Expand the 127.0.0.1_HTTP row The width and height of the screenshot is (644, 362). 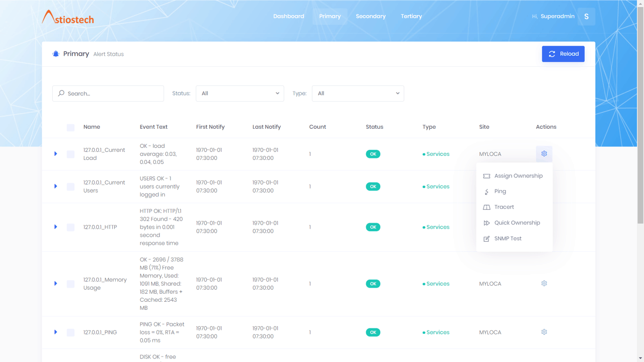[56, 227]
